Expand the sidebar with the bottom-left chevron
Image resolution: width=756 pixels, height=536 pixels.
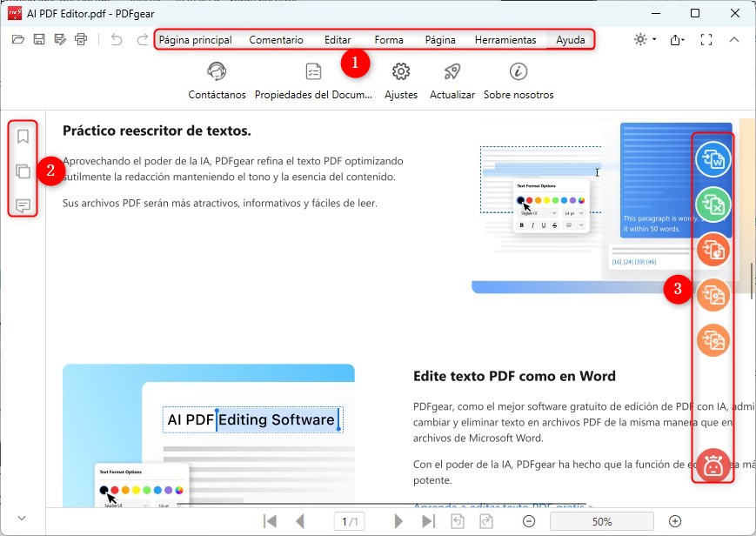click(21, 518)
